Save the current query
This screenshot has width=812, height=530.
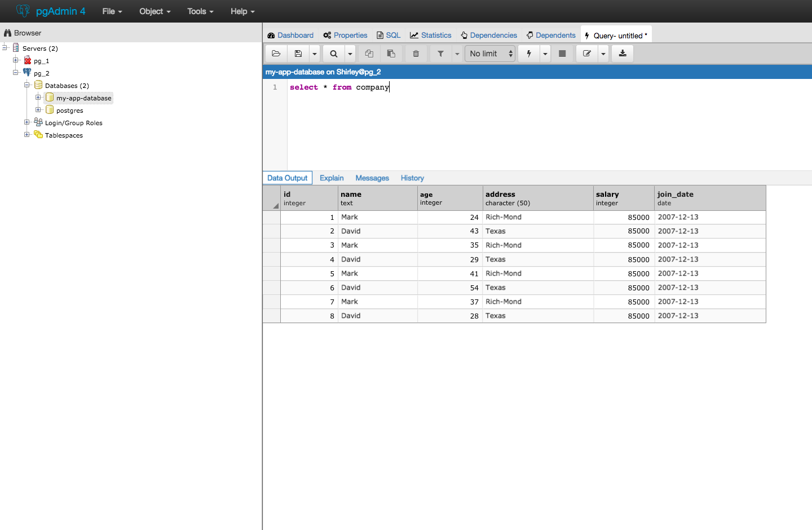[x=298, y=53]
